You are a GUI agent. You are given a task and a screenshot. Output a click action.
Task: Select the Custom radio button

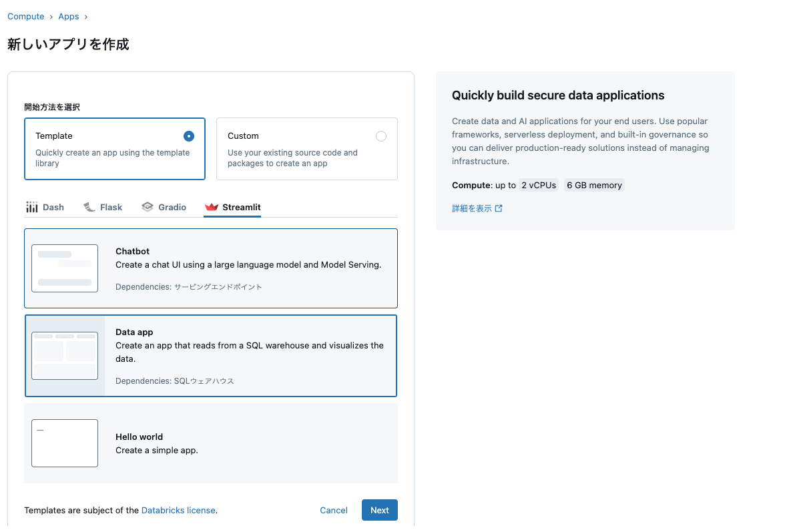[x=381, y=136]
